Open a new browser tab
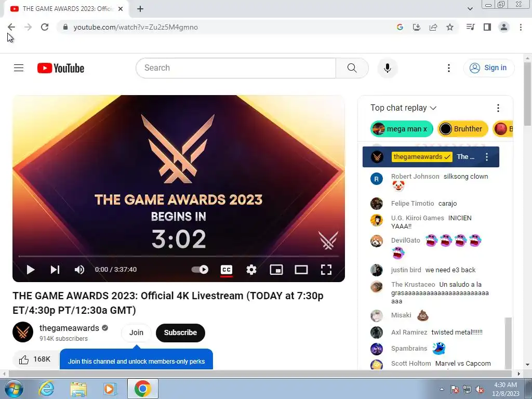Viewport: 532px width, 399px height. tap(140, 9)
